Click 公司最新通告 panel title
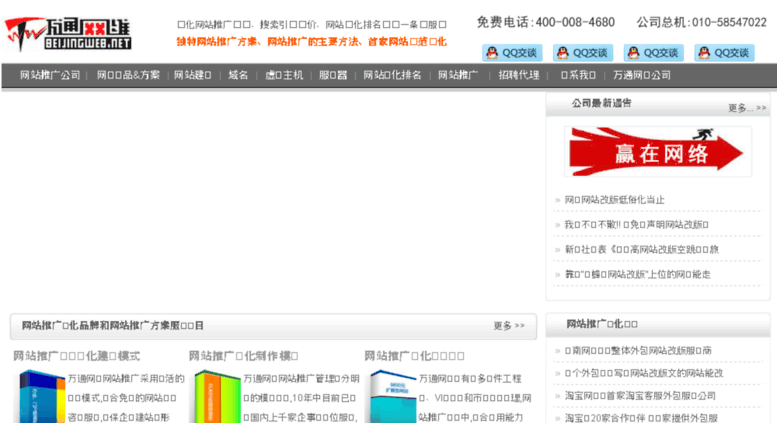 click(602, 103)
